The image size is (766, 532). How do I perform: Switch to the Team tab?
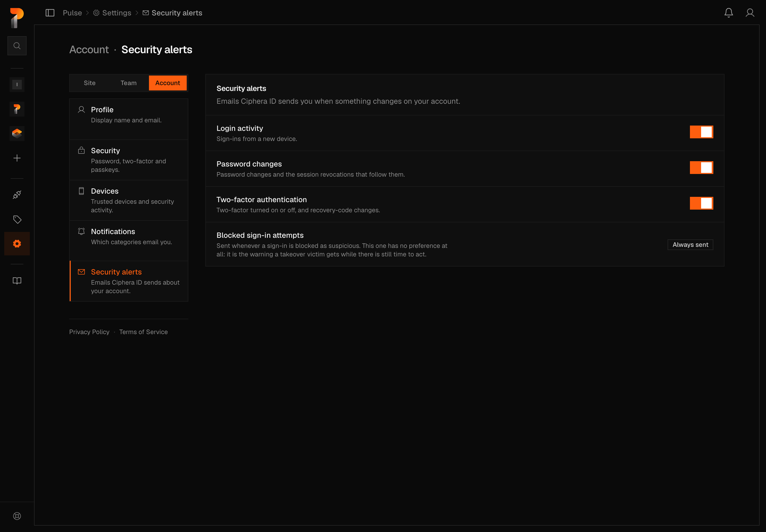coord(129,83)
